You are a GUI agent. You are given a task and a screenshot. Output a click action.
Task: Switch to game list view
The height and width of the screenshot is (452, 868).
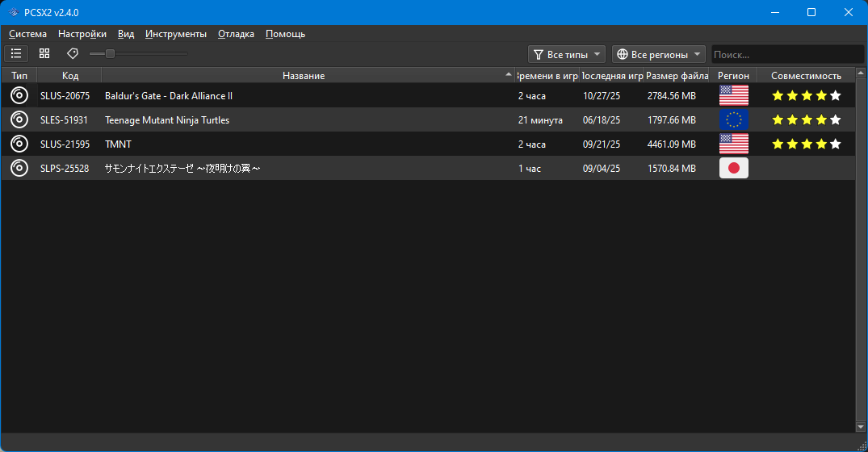tap(16, 53)
